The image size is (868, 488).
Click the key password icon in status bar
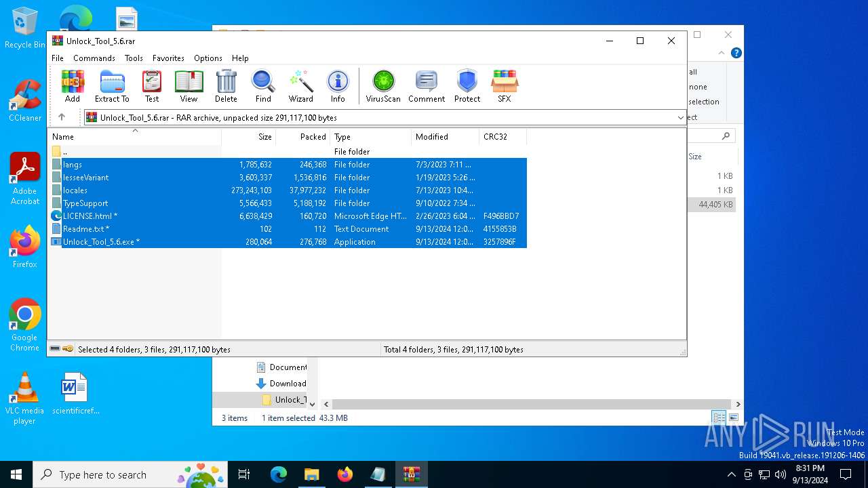68,349
